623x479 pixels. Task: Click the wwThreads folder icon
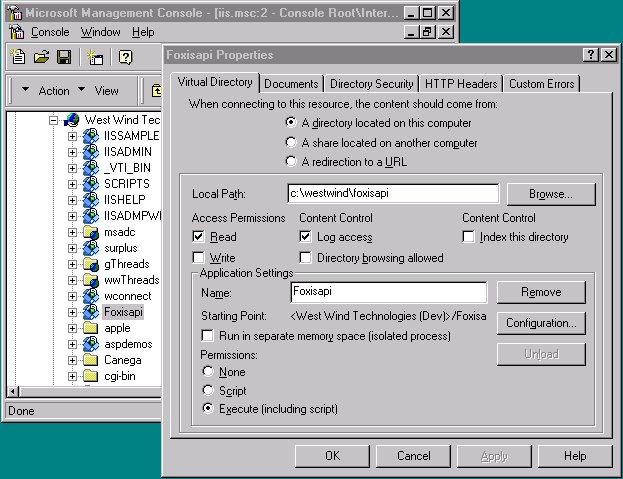(x=91, y=280)
